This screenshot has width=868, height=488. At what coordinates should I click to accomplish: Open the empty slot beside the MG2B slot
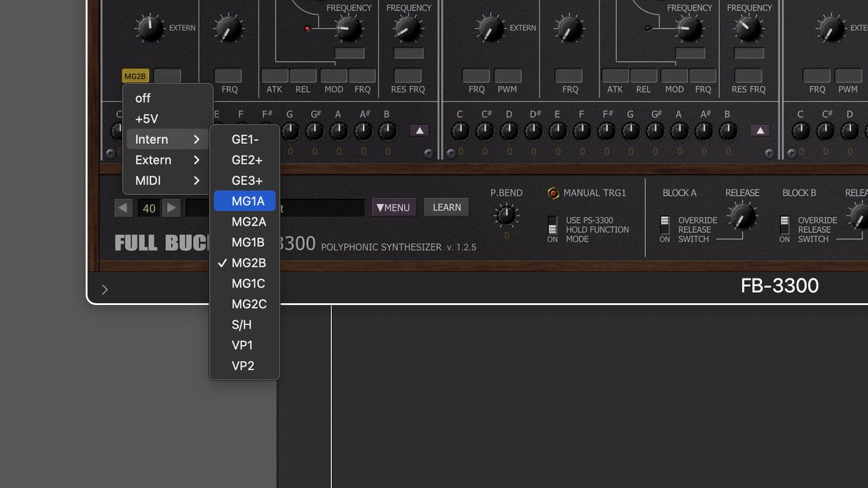[166, 76]
